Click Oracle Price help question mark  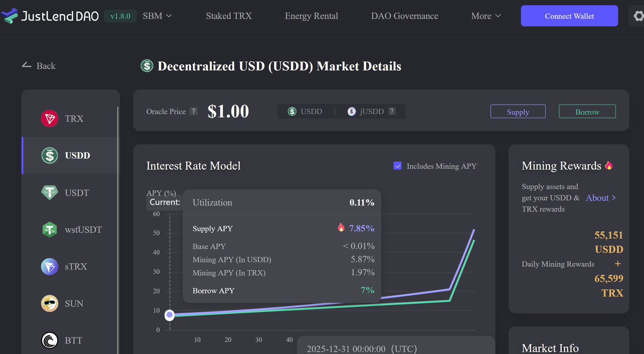coord(194,111)
